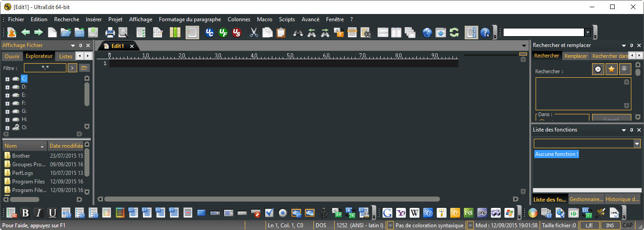Launch UltraFinder with the green UF icon
This screenshot has width=644, height=230.
[223, 33]
